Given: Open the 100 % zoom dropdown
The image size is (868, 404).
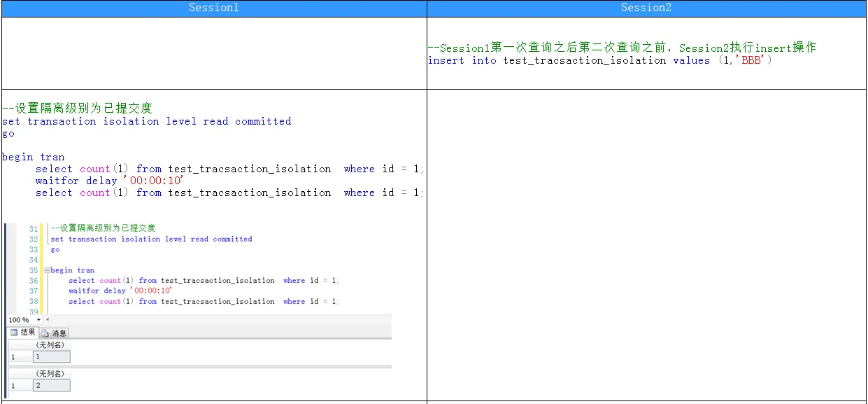Looking at the screenshot, I should [38, 320].
